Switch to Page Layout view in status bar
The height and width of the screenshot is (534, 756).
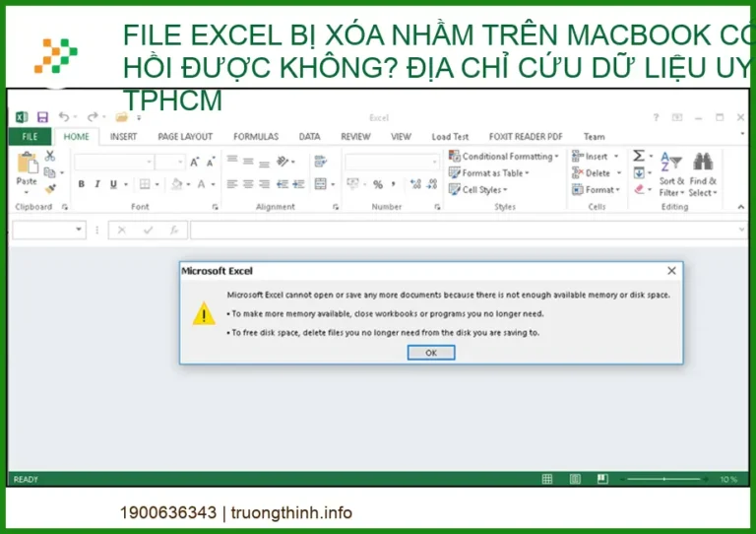(x=575, y=479)
